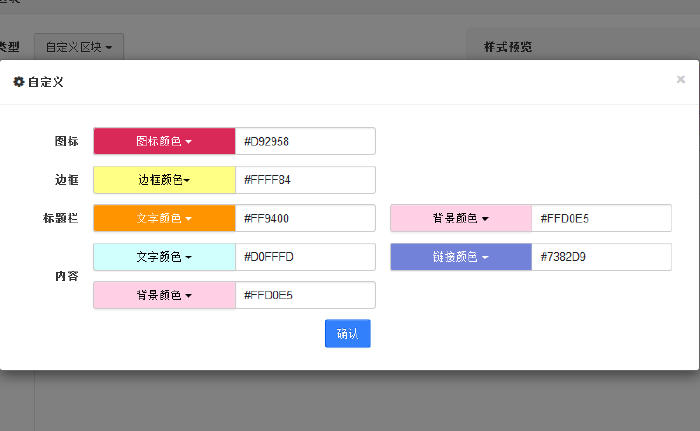Open the 自定义区块 type dropdown
The height and width of the screenshot is (431, 700).
tap(79, 46)
